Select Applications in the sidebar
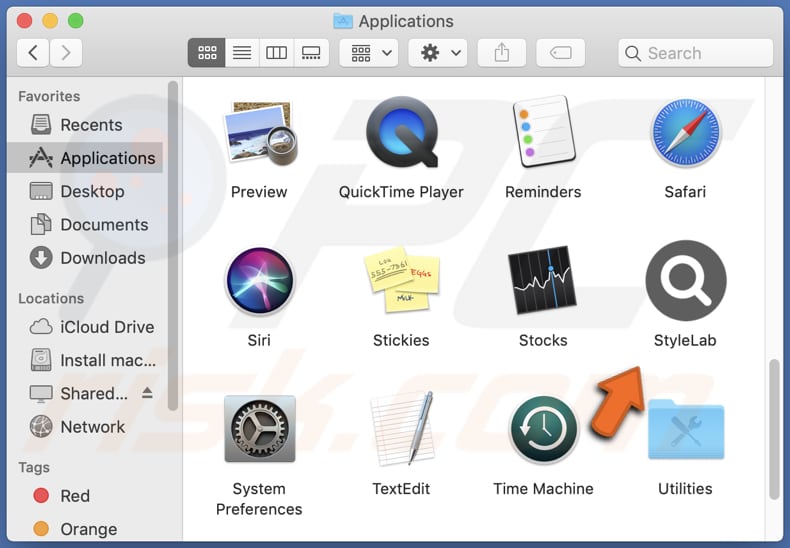 [x=85, y=158]
